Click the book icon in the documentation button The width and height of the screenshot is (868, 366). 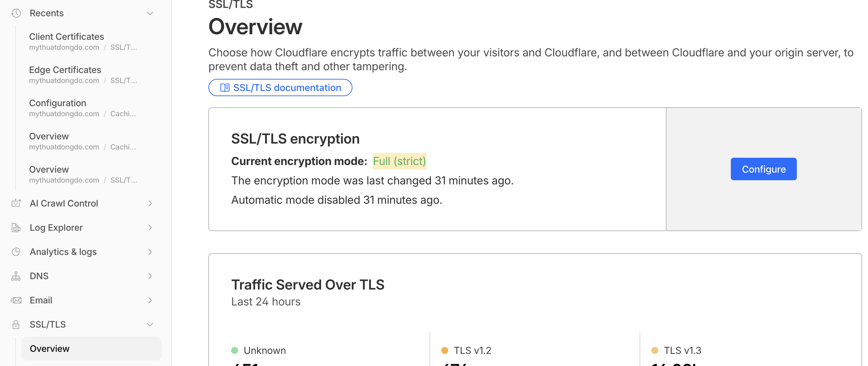pyautogui.click(x=225, y=88)
